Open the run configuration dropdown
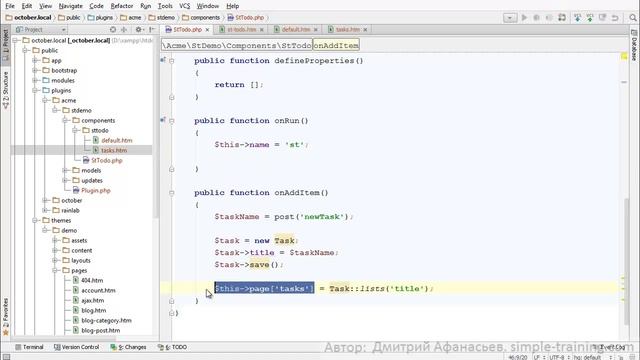 [510, 18]
